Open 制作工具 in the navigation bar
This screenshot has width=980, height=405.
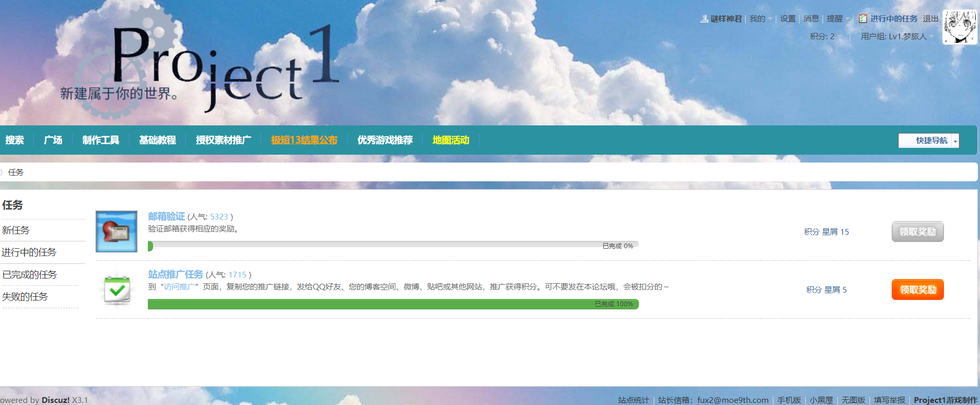101,140
